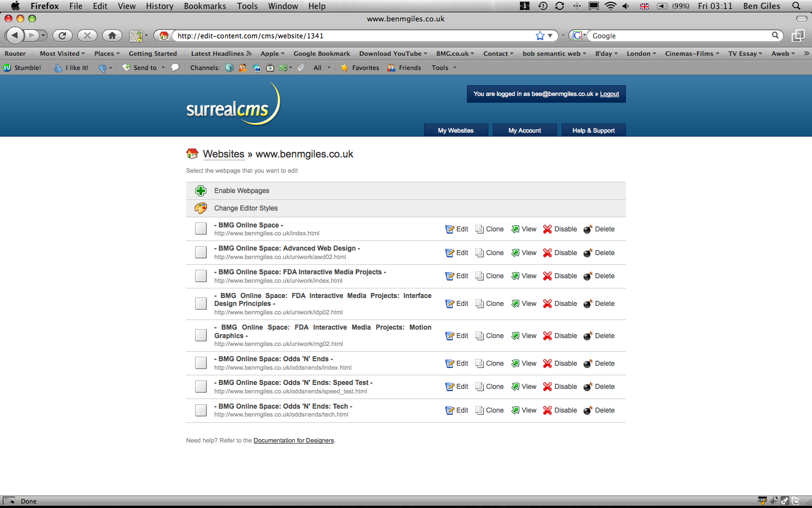The width and height of the screenshot is (812, 508).
Task: Click red X Disable icon for Interface Design Principles
Action: [x=548, y=304]
